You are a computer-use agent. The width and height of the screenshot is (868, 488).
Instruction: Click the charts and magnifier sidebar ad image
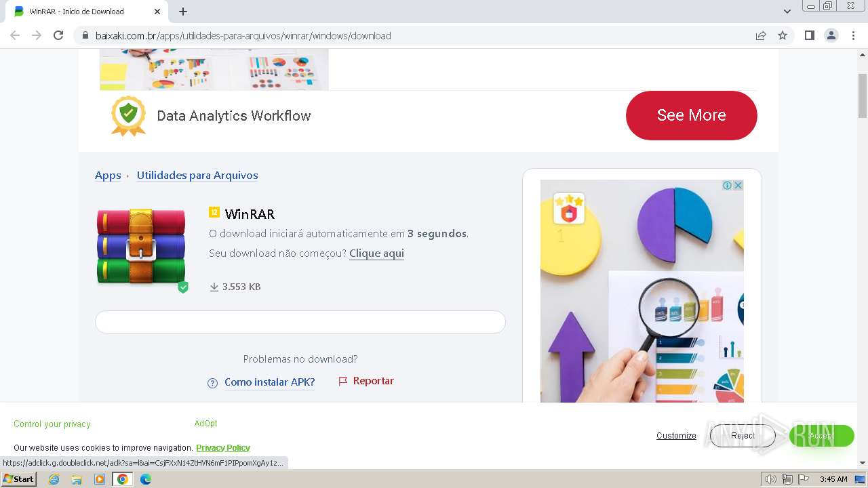(x=642, y=291)
